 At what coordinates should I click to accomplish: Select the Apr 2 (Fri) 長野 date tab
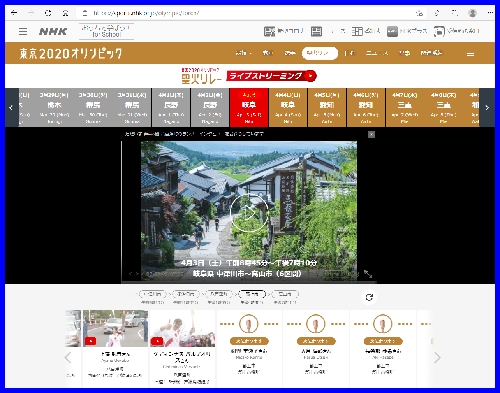point(210,108)
